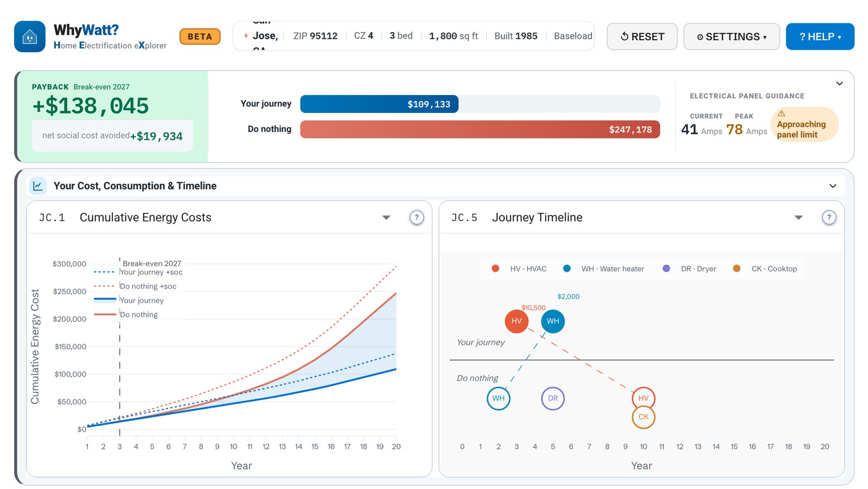868x489 pixels.
Task: Select the CK cooktop node under Do nothing
Action: click(643, 417)
